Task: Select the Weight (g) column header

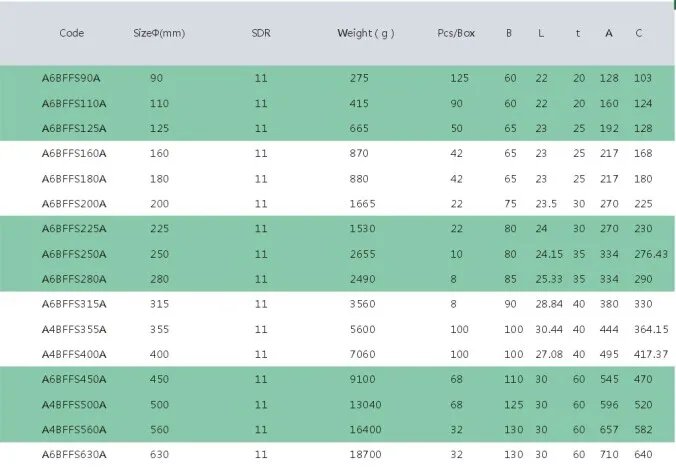Action: [366, 33]
